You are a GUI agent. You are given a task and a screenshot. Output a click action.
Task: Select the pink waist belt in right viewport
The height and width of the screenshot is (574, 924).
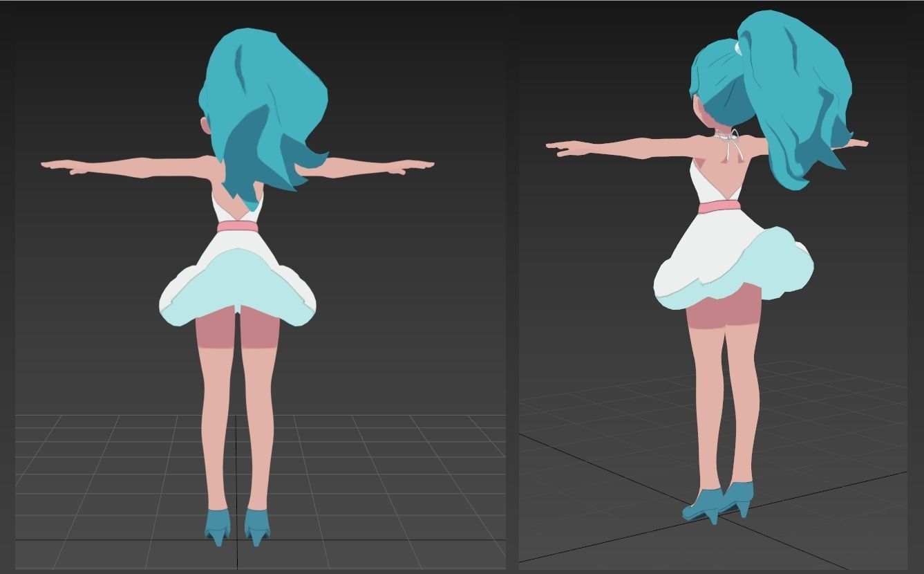(x=719, y=206)
